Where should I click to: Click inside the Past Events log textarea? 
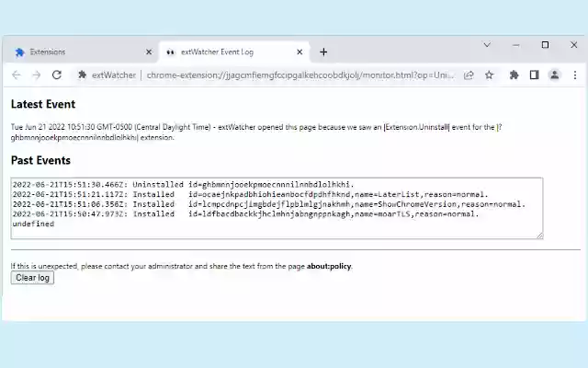pos(277,209)
